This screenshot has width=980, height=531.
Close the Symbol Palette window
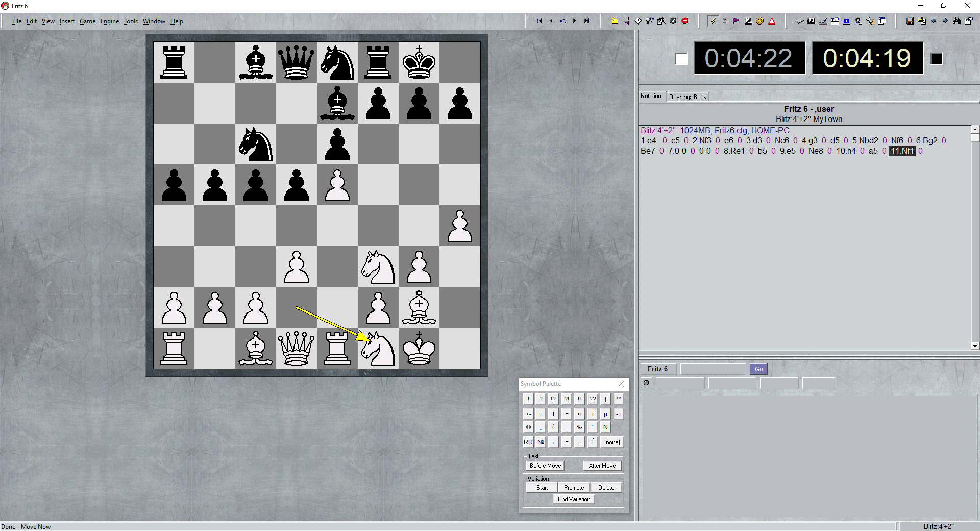pyautogui.click(x=621, y=384)
